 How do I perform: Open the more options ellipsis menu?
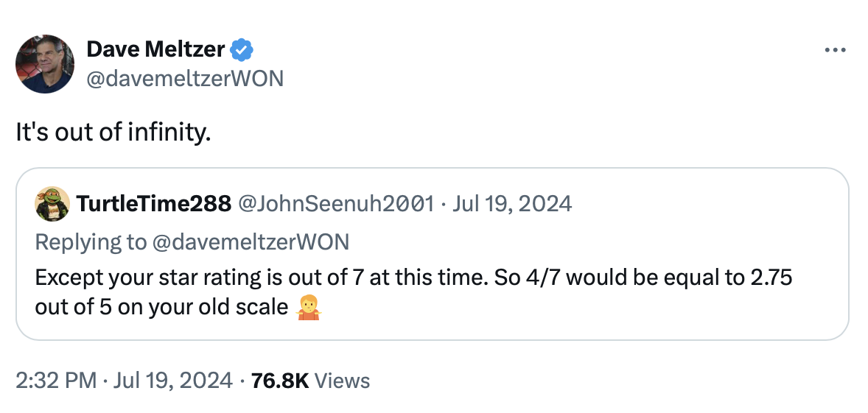tap(835, 51)
